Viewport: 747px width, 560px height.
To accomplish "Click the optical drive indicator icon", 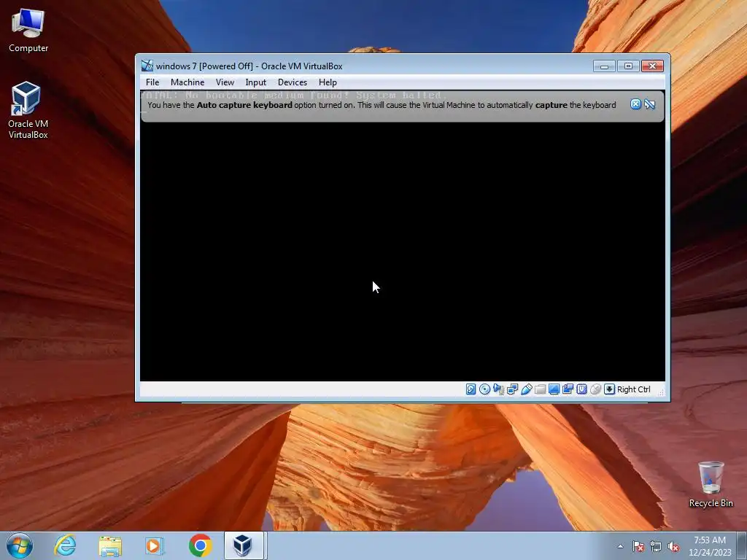I will pyautogui.click(x=484, y=389).
